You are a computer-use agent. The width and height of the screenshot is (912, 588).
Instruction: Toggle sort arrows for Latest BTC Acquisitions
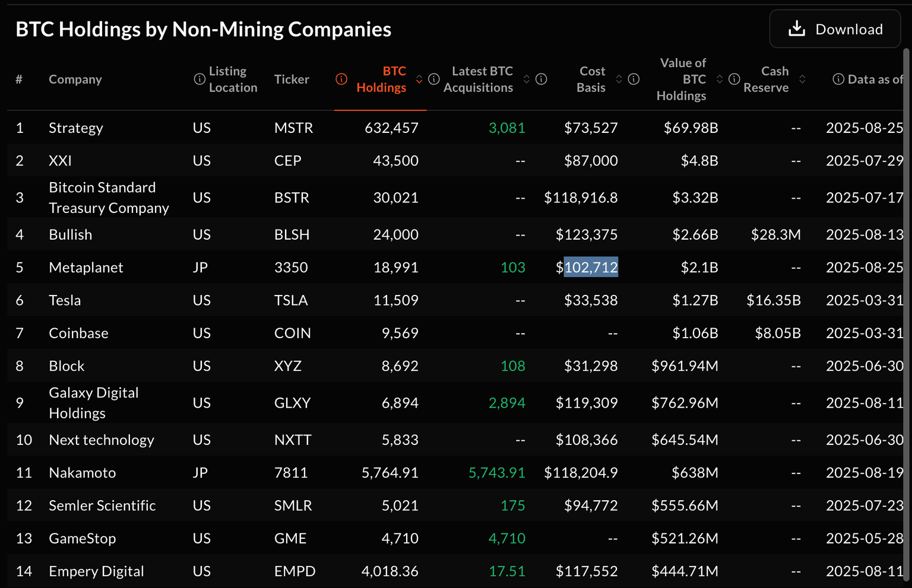[x=527, y=80]
